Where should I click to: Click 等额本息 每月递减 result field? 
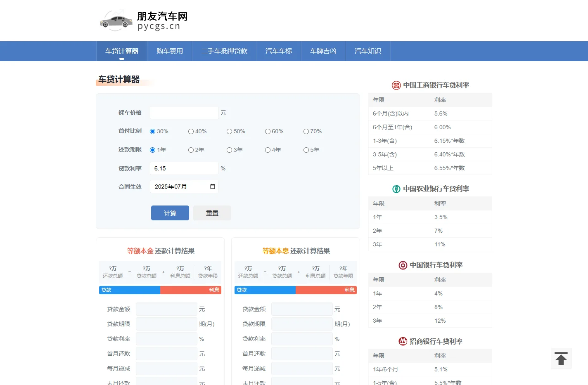point(302,368)
